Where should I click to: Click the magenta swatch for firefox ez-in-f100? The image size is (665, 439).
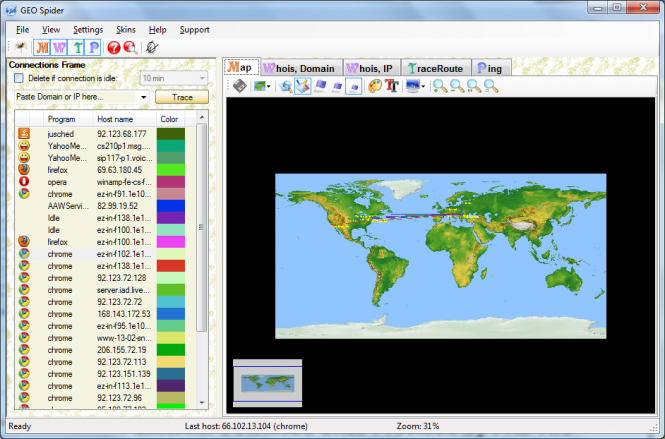(x=171, y=242)
